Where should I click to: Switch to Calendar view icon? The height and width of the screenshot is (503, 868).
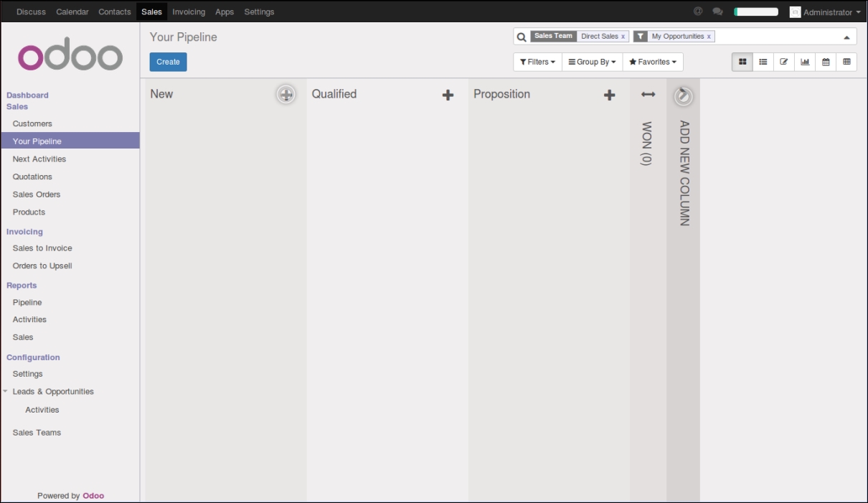click(826, 62)
